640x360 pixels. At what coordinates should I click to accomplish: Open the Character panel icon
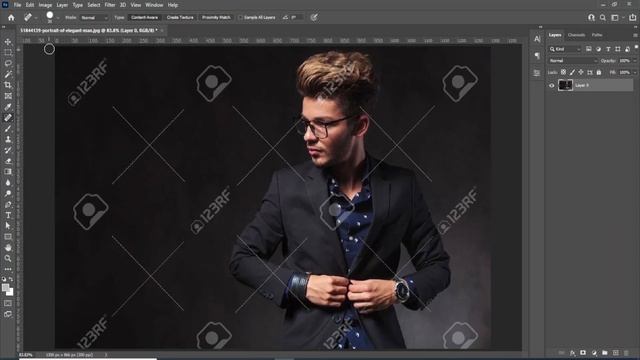pos(537,39)
